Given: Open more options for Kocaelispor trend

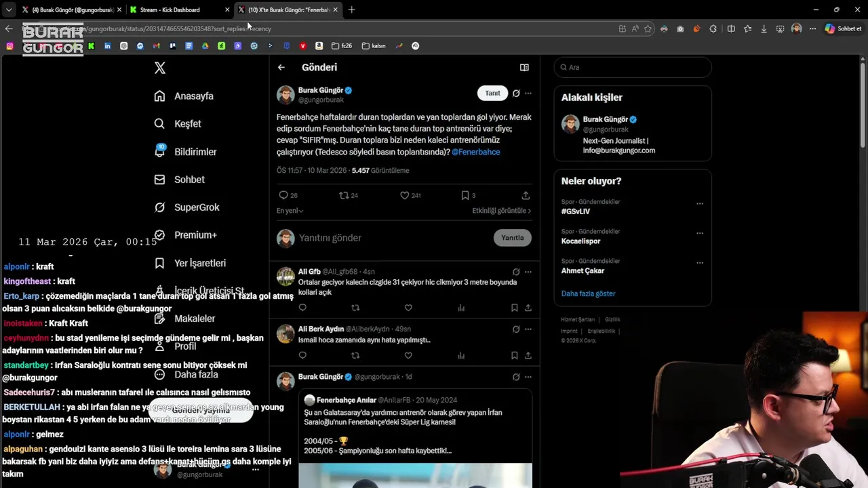Looking at the screenshot, I should [700, 233].
